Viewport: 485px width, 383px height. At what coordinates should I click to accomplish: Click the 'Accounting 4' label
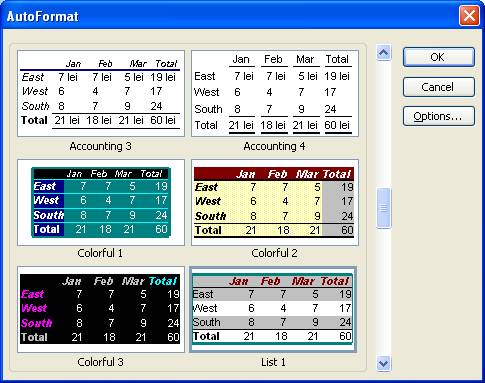point(274,146)
